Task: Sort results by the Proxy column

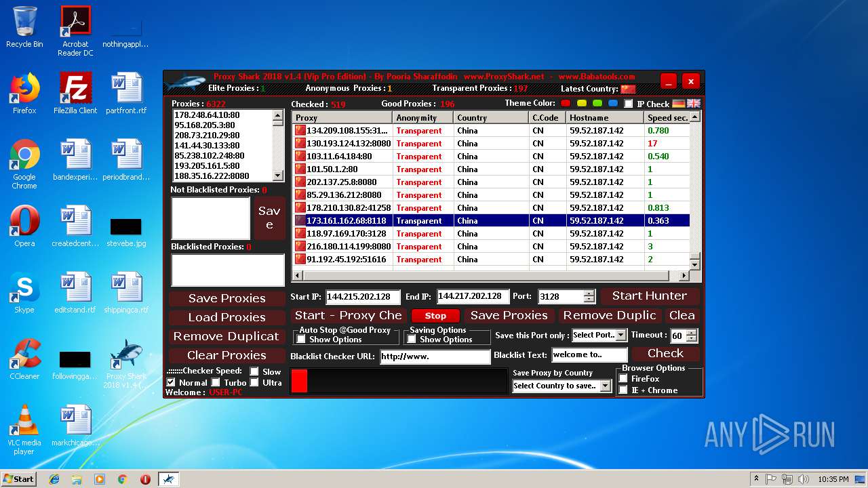Action: click(x=342, y=118)
